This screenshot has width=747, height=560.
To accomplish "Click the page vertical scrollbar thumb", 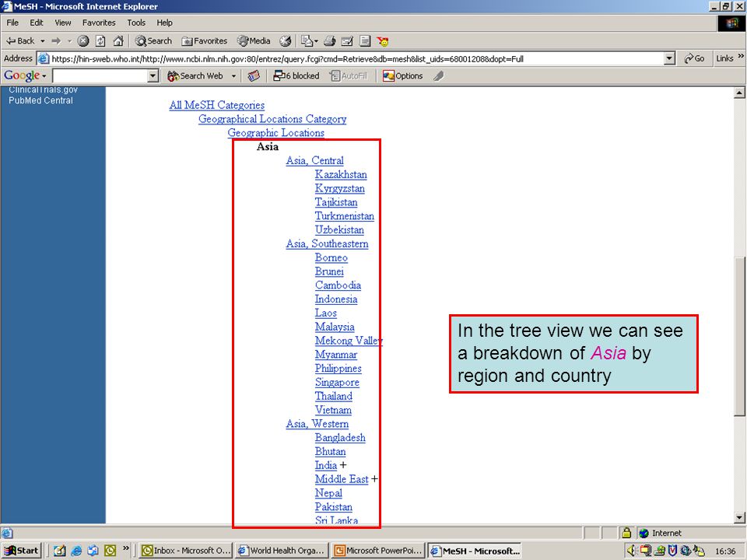I will pos(739,338).
